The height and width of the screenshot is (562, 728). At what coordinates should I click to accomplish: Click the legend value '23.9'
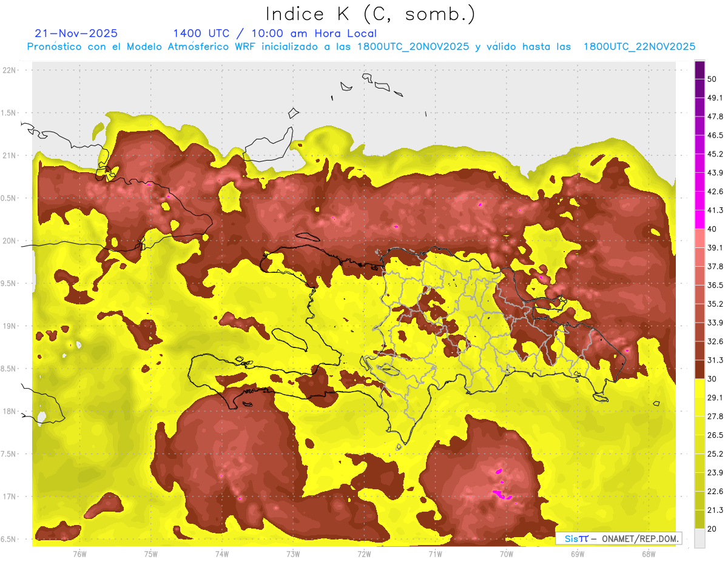pos(715,472)
